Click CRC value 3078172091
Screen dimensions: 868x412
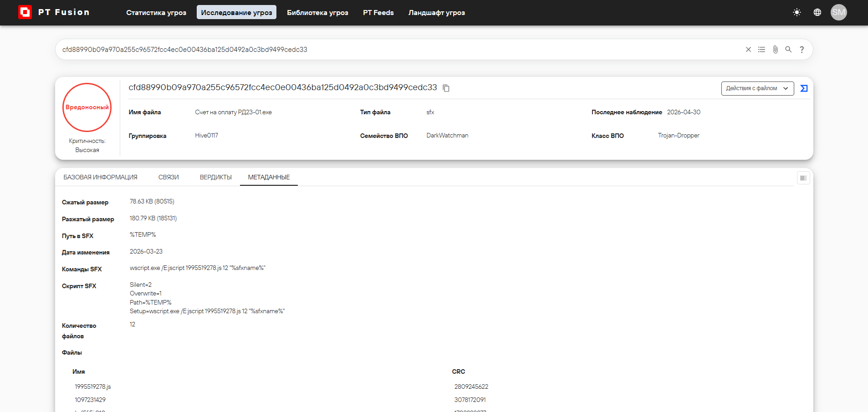(x=470, y=400)
